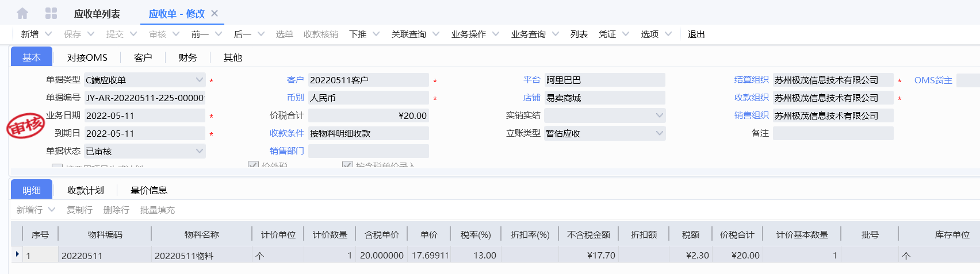Expand the 提交 dropdown arrow
Viewport: 980px width, 274px height.
coord(133,34)
